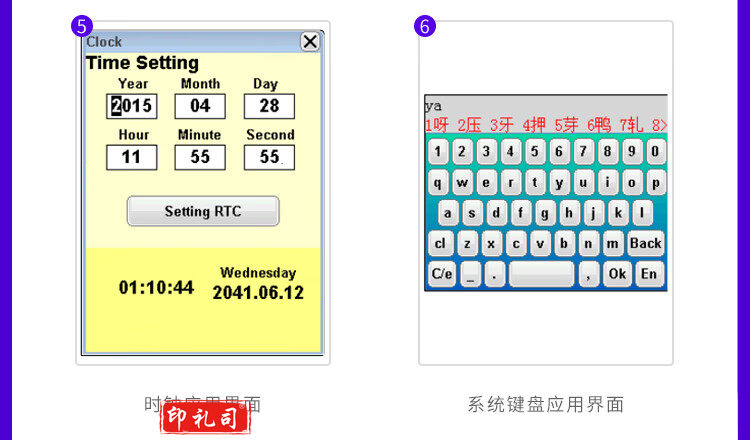Tap the comma key
This screenshot has height=440, width=750.
click(589, 273)
